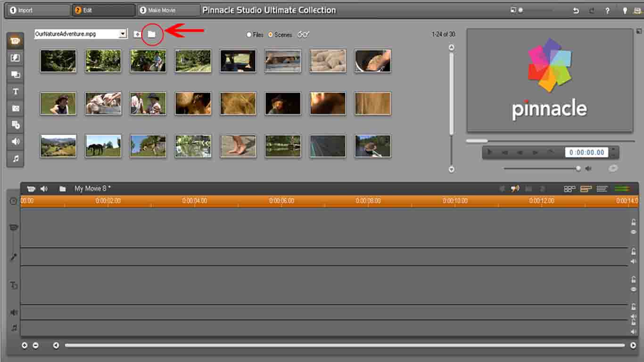Fast forward the preview playback
The width and height of the screenshot is (644, 362).
click(x=535, y=152)
